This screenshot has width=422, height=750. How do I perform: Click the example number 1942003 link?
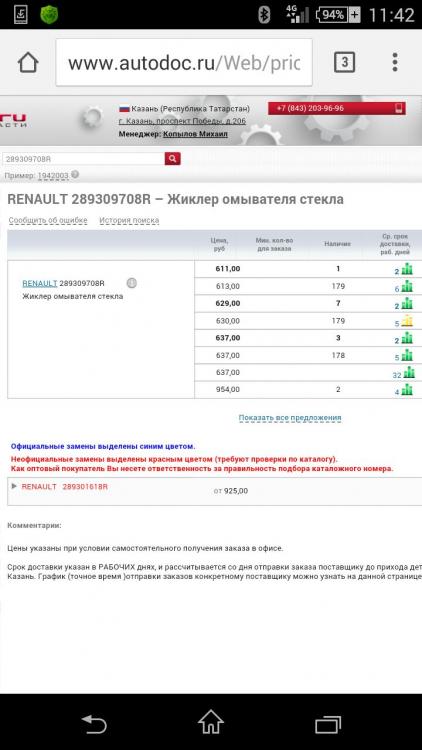53,176
